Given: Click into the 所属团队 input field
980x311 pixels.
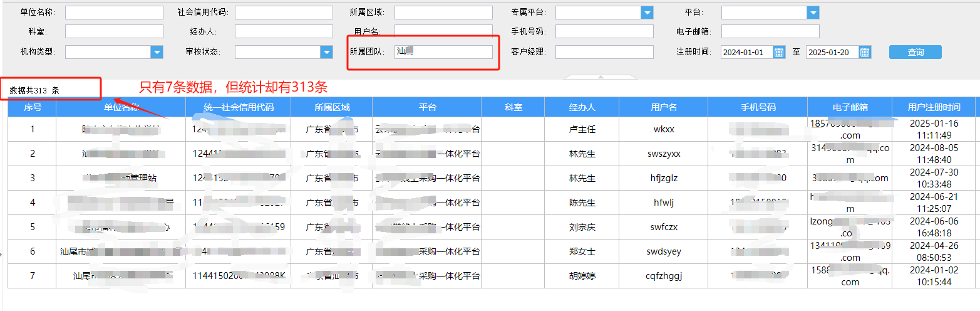Looking at the screenshot, I should (443, 52).
